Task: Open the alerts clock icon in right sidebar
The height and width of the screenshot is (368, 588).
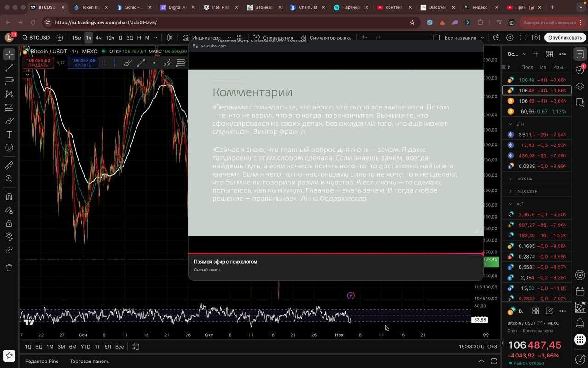Action: [580, 70]
